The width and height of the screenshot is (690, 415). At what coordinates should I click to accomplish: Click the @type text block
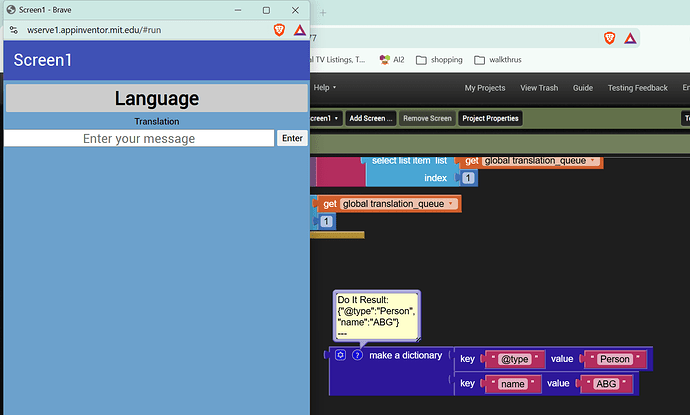514,359
